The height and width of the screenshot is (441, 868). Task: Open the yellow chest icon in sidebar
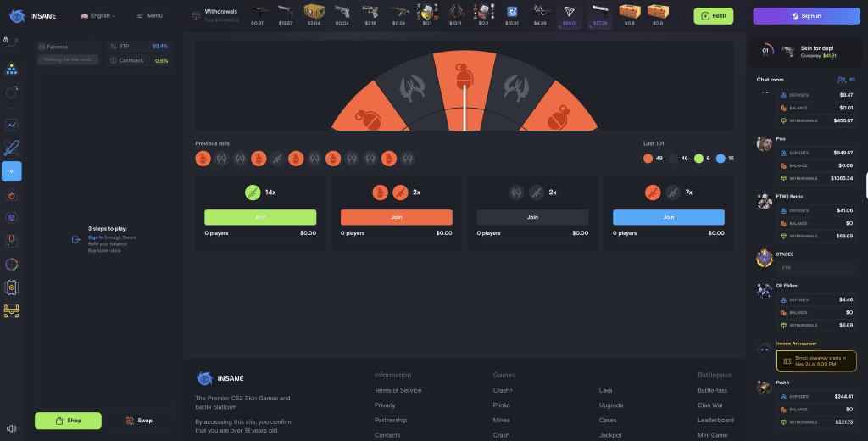click(x=12, y=311)
